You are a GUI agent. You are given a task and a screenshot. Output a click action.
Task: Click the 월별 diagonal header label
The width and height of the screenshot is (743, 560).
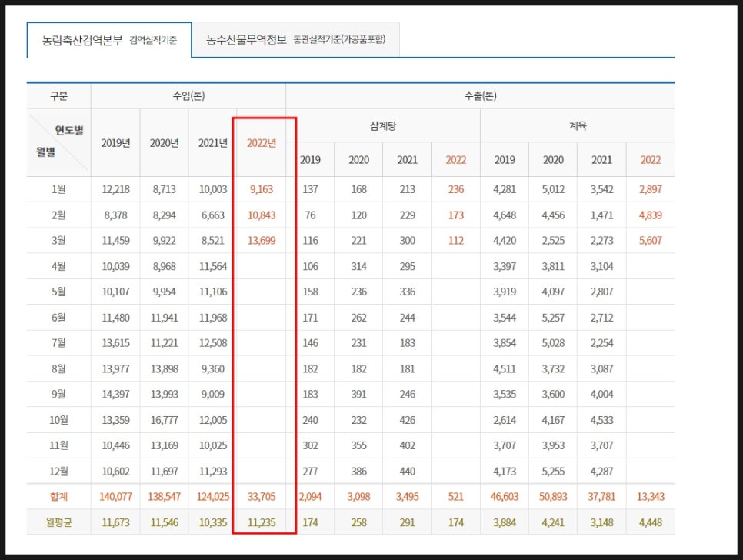45,152
